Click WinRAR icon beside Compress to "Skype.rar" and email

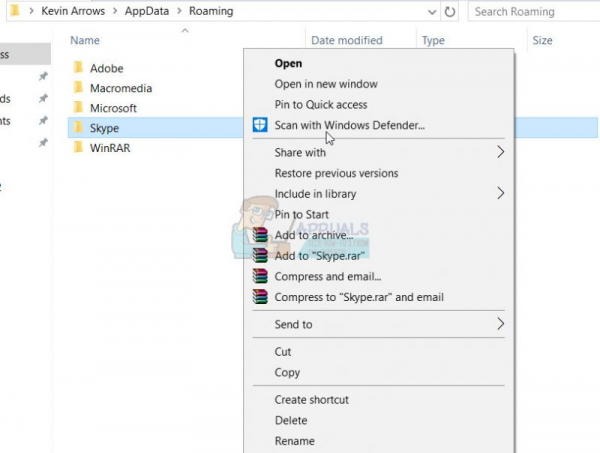260,297
